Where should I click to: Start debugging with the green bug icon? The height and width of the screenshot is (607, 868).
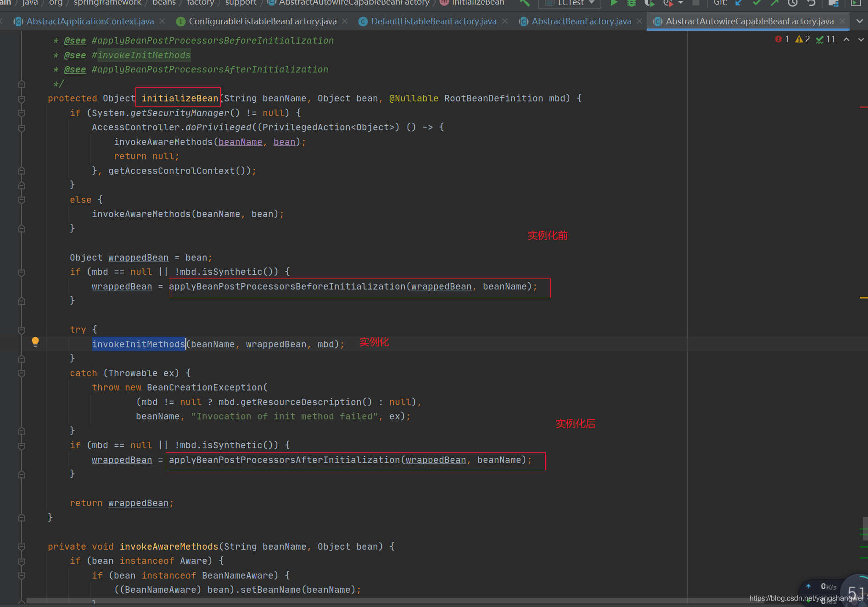pos(632,3)
